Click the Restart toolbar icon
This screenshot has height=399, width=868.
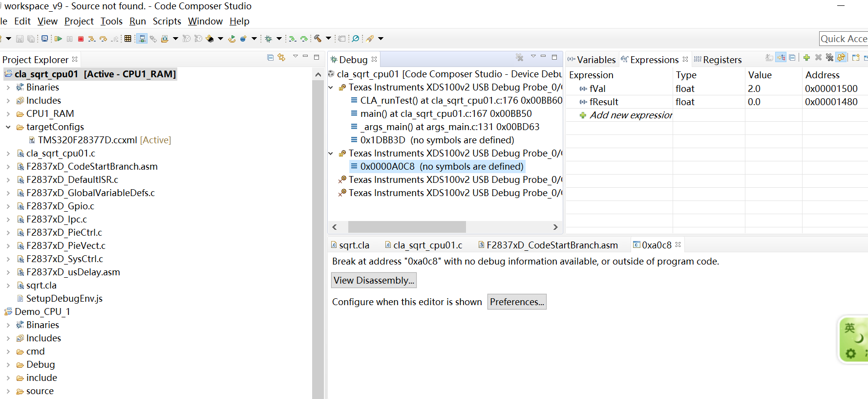pos(232,39)
